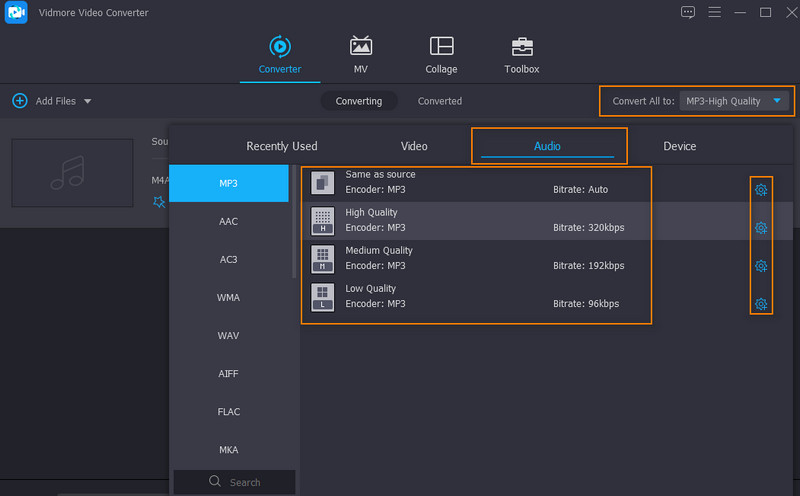Show the Converted files list
Image resolution: width=800 pixels, height=496 pixels.
tap(440, 101)
